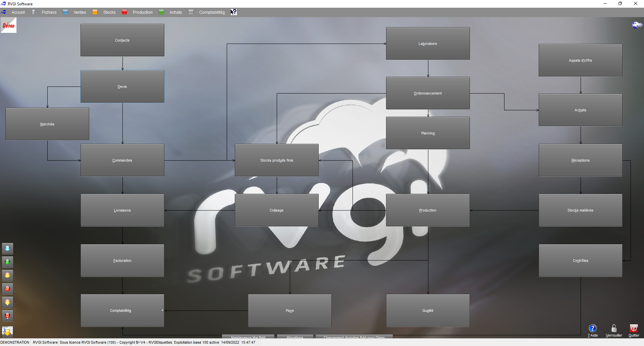Open the Stocks produits finis module
Image resolution: width=644 pixels, height=346 pixels.
click(277, 160)
